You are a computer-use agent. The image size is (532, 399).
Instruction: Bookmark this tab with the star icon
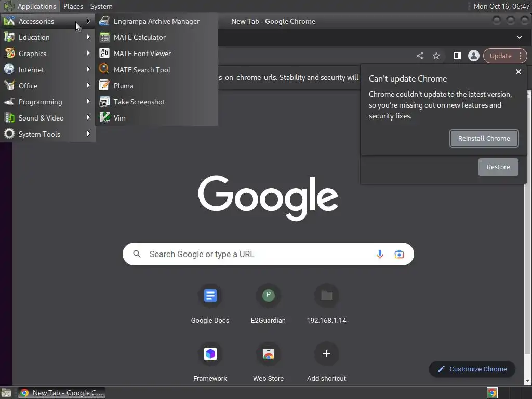click(436, 56)
